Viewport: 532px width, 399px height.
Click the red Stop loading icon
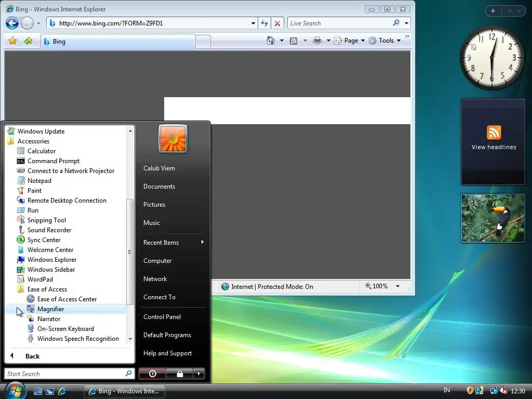point(277,23)
